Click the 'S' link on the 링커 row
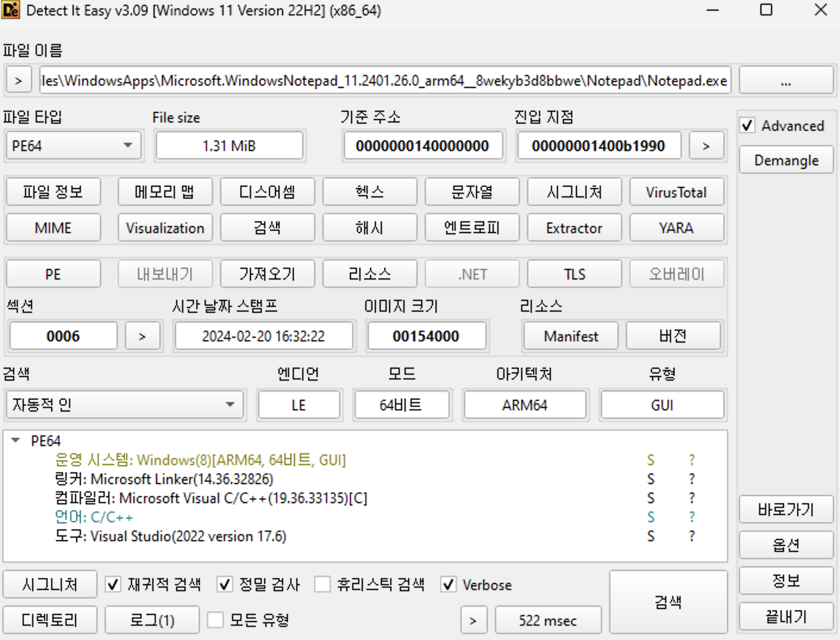The image size is (840, 640). tap(651, 479)
